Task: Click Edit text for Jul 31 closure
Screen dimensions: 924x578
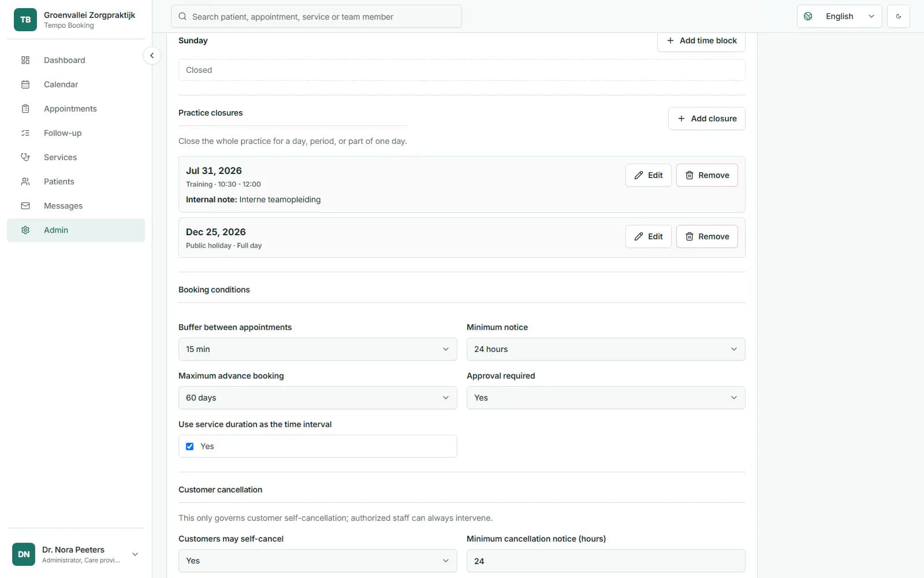Action: pyautogui.click(x=655, y=175)
